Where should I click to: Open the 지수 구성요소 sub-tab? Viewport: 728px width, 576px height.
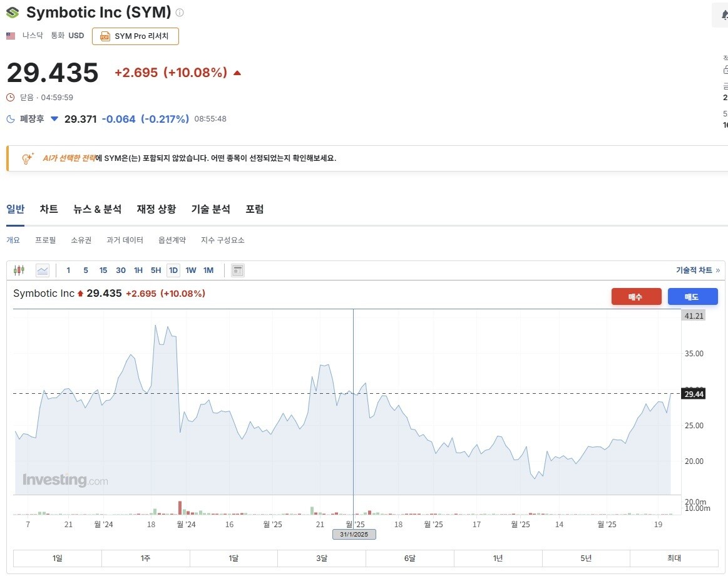coord(223,240)
